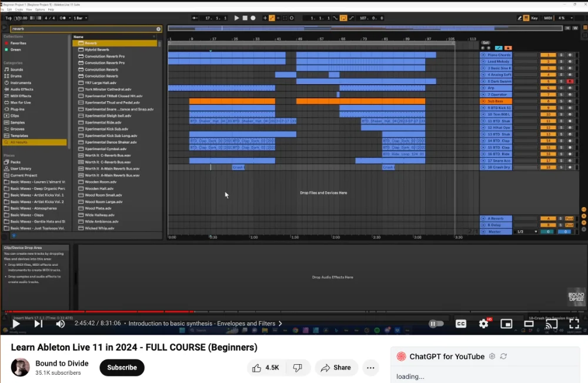The height and width of the screenshot is (383, 588).
Task: Disarm the Dark Swarm track record button
Action: click(x=570, y=81)
